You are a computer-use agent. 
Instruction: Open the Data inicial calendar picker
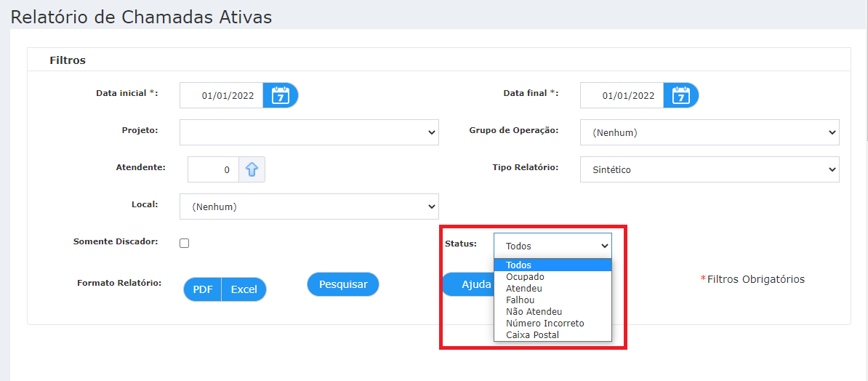pyautogui.click(x=280, y=96)
